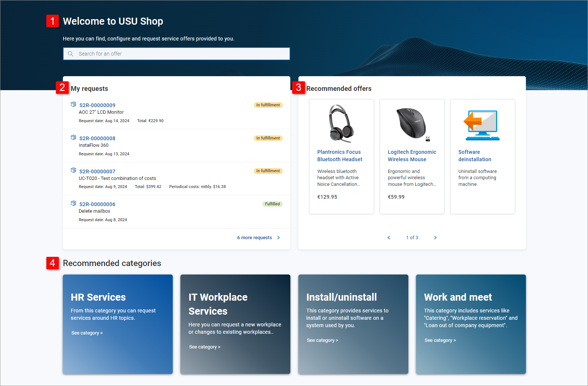The image size is (588, 386).
Task: Click the Software deinstallation monitor icon
Action: pyautogui.click(x=482, y=125)
